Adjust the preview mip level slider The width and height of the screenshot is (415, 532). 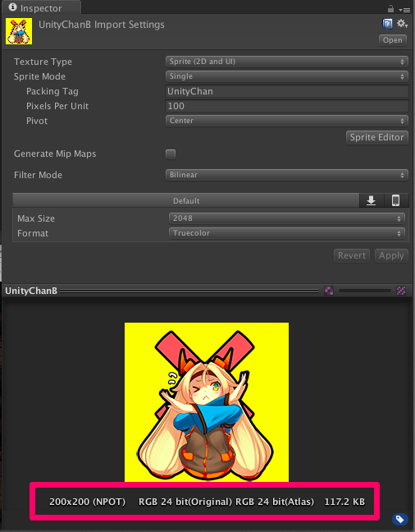(365, 291)
